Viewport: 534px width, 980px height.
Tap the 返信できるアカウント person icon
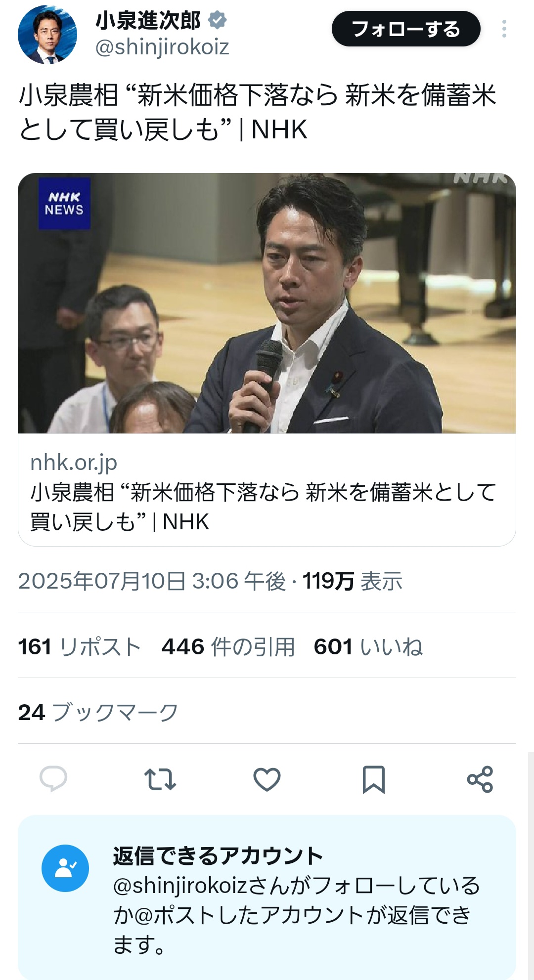click(x=65, y=868)
